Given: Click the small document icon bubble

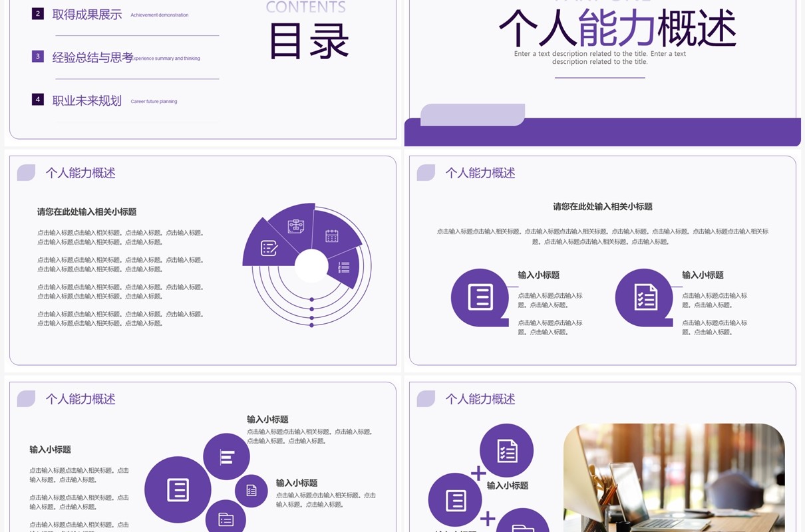Looking at the screenshot, I should click(x=251, y=491).
